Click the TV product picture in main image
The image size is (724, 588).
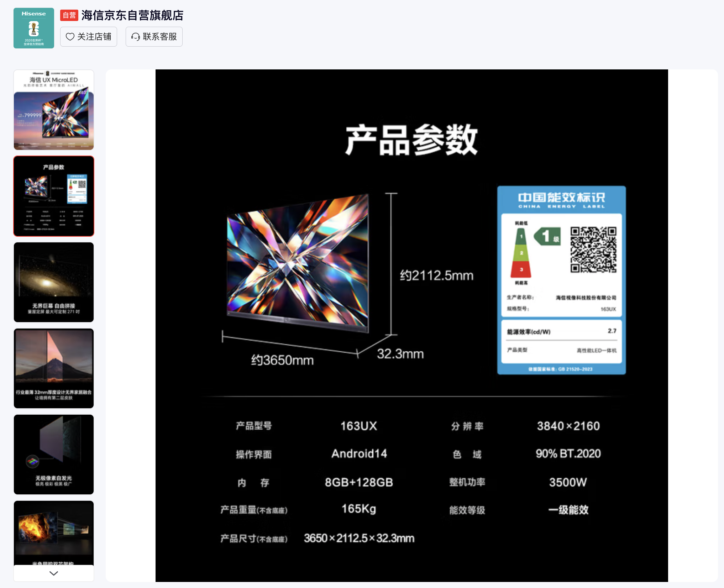[x=298, y=263]
